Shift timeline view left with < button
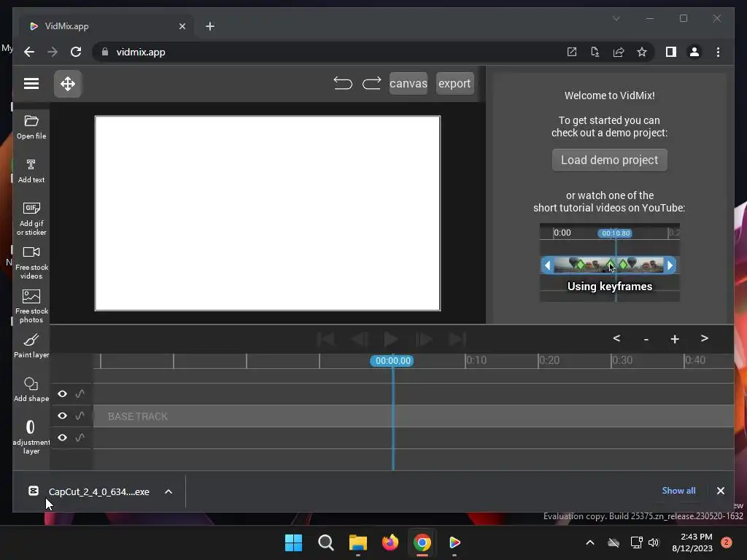 click(616, 338)
